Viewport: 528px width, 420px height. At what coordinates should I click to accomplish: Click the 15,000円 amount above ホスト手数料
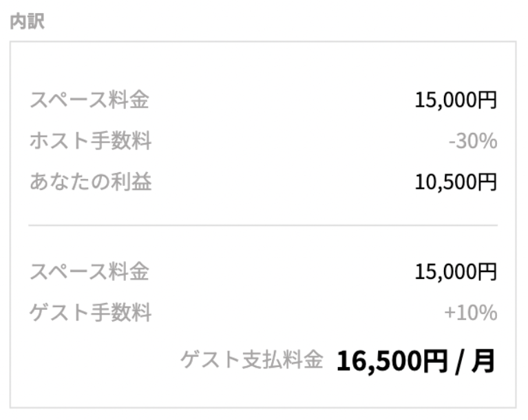(455, 101)
